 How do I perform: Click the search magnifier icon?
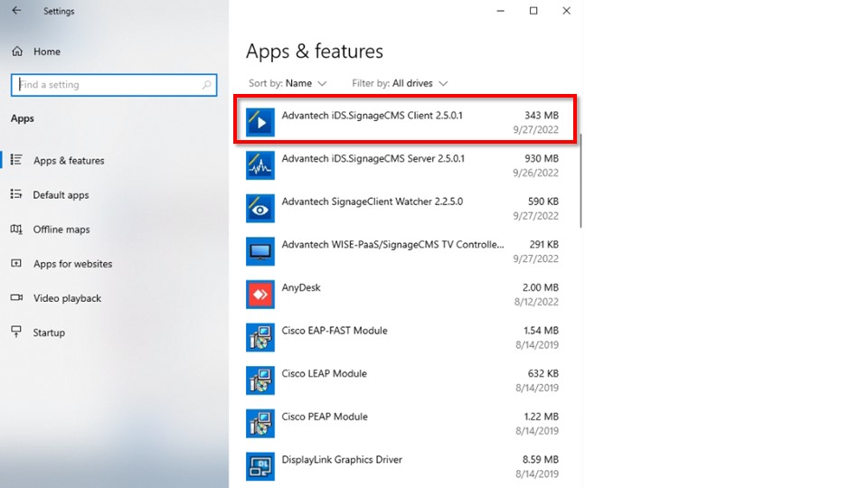[207, 85]
